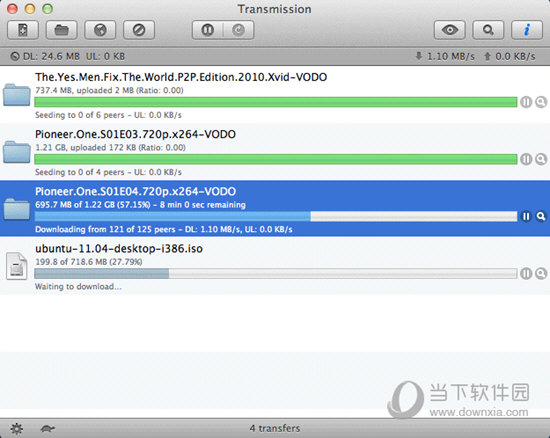
Task: Select ubuntu-11.04-desktop-i386.iso row
Action: click(275, 266)
